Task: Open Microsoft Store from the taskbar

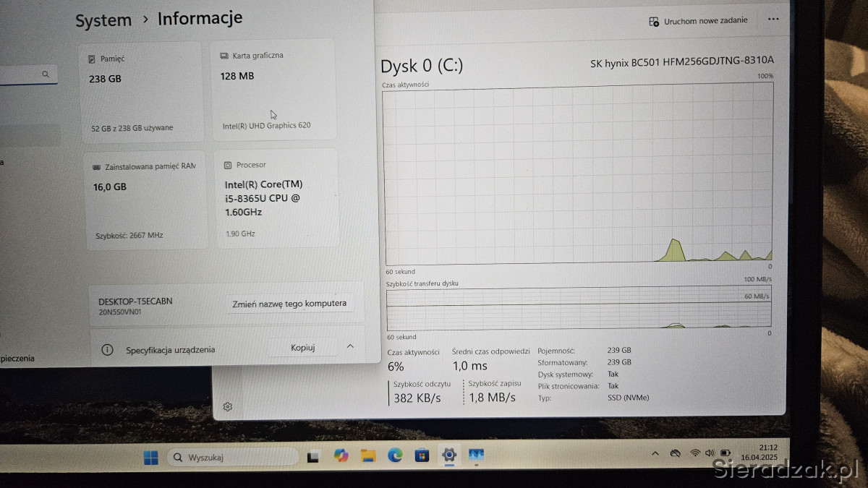Action: [422, 455]
